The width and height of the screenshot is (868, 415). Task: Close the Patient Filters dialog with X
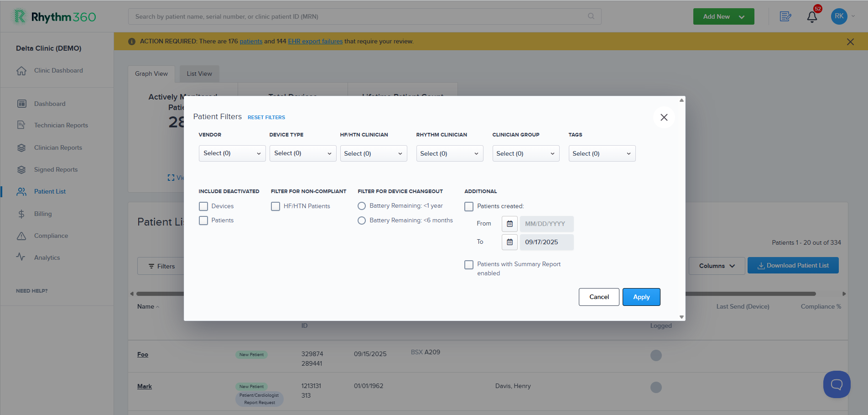pos(664,117)
